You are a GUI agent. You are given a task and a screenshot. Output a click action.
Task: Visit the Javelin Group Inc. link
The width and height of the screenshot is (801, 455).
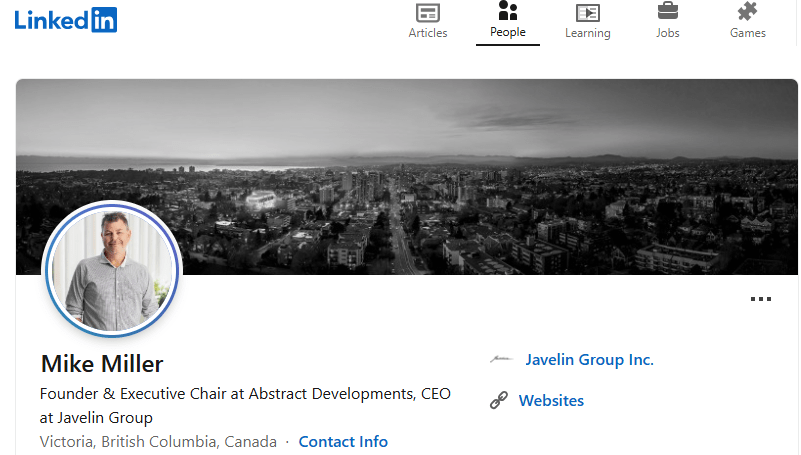(589, 360)
